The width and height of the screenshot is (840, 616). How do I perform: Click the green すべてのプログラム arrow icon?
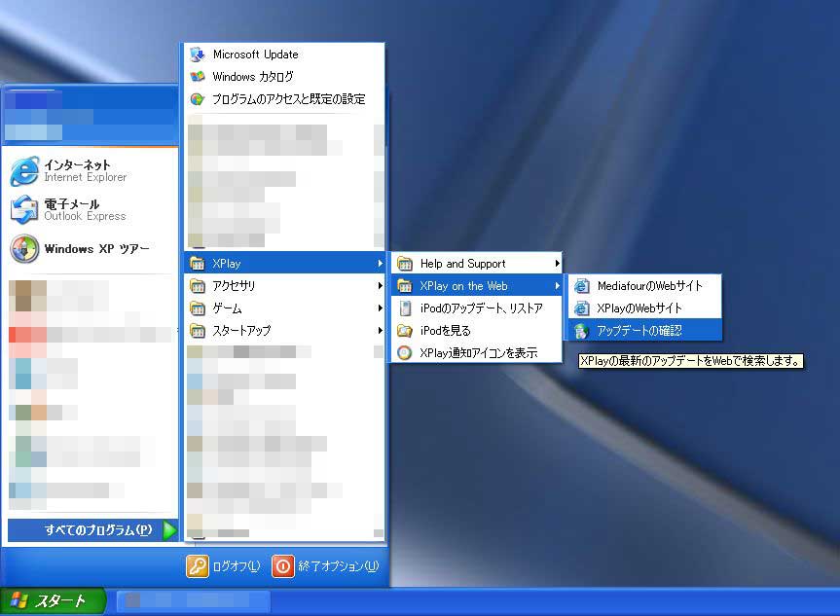click(x=169, y=530)
